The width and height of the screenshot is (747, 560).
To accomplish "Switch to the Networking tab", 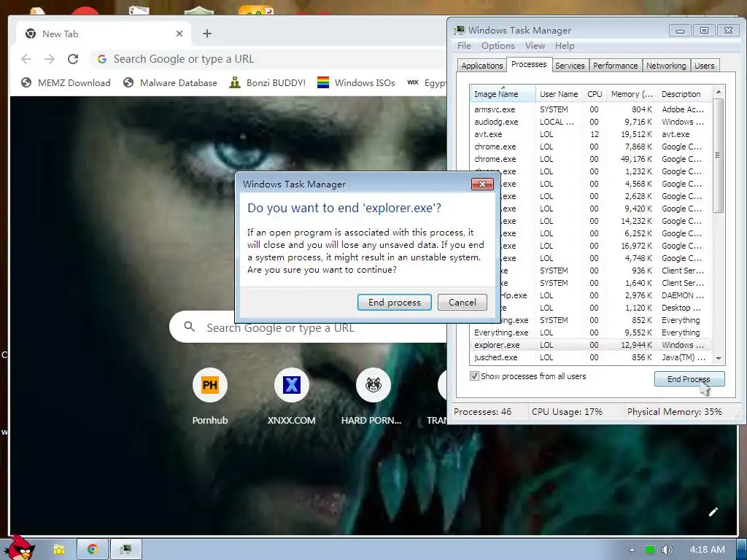I will point(666,66).
